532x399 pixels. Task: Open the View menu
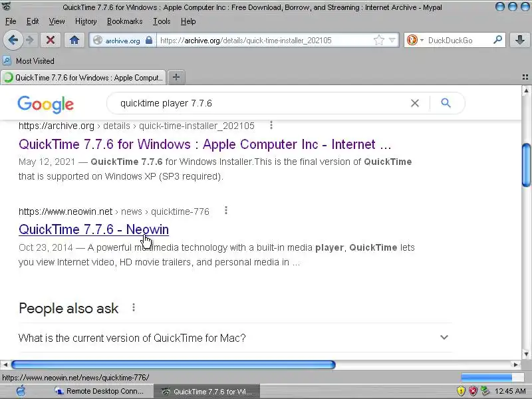coord(57,21)
